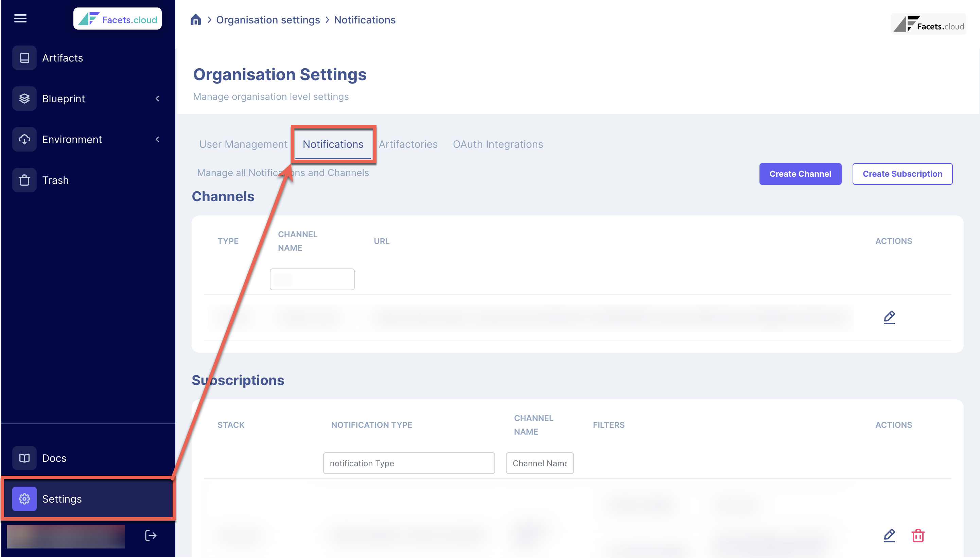This screenshot has width=980, height=558.
Task: Select the OAuth Integrations tab
Action: tap(498, 144)
